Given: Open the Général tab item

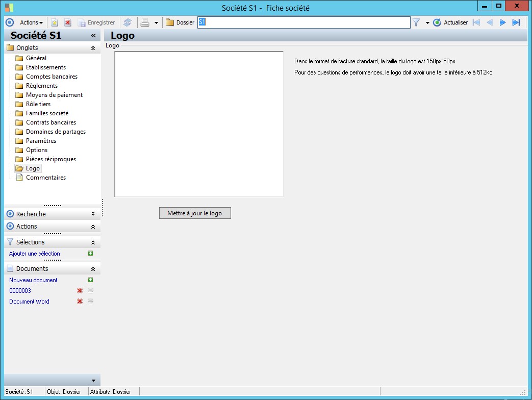Looking at the screenshot, I should coord(36,58).
